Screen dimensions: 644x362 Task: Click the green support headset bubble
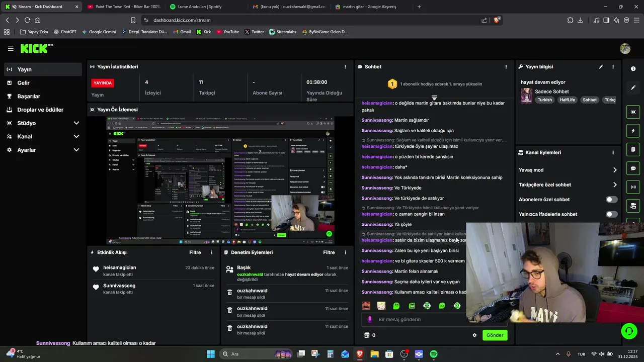pyautogui.click(x=629, y=331)
